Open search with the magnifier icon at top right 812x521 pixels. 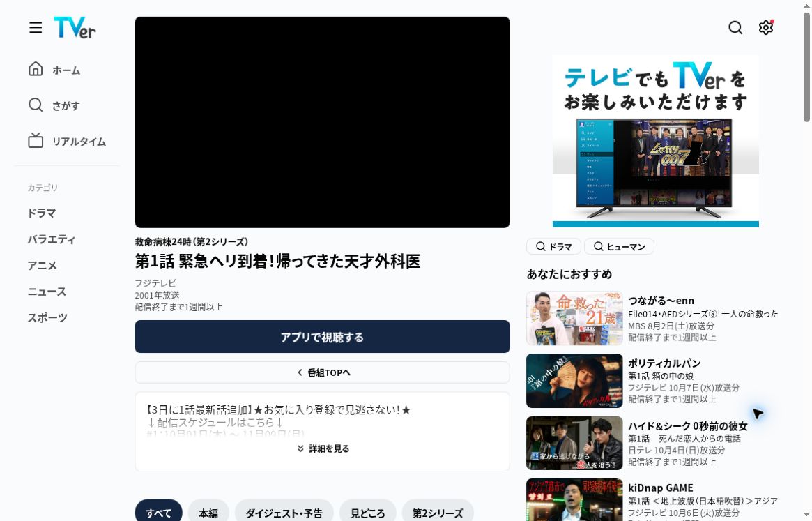click(735, 27)
